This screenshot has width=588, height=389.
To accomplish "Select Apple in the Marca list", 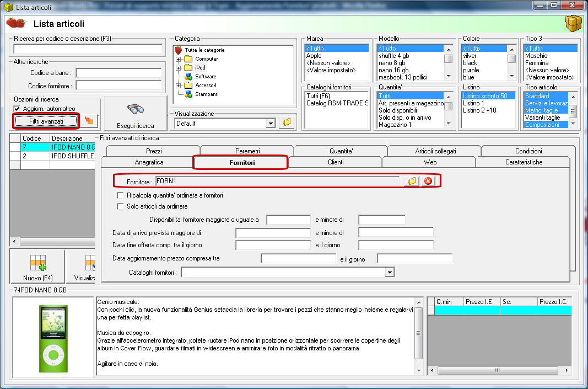I will pyautogui.click(x=314, y=56).
